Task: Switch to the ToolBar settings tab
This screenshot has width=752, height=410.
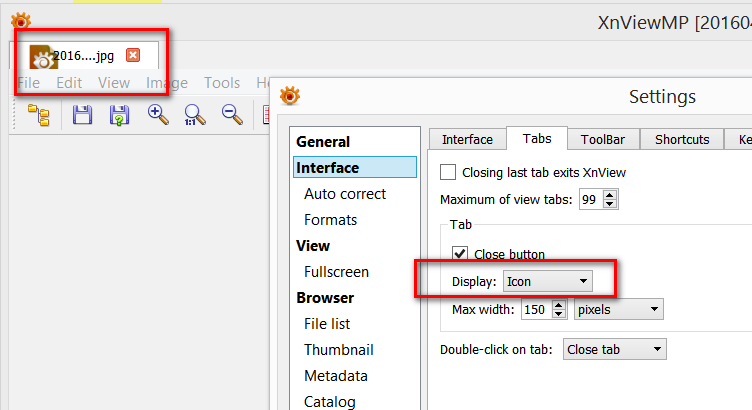Action: click(x=603, y=140)
